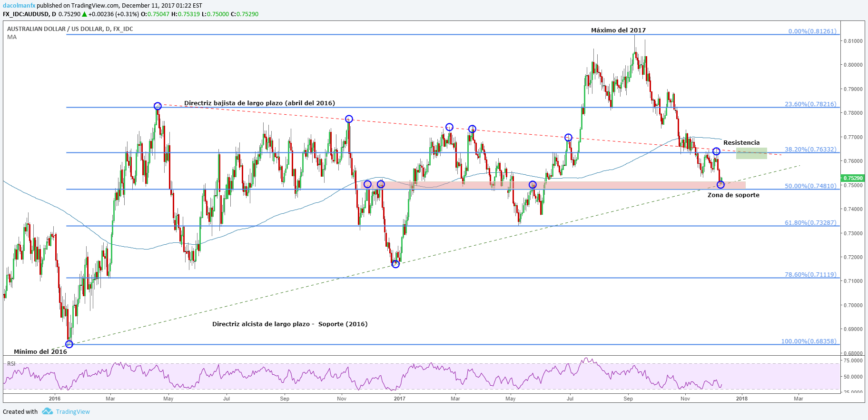
Task: Open the TradingView link at the bottom
Action: [x=73, y=412]
